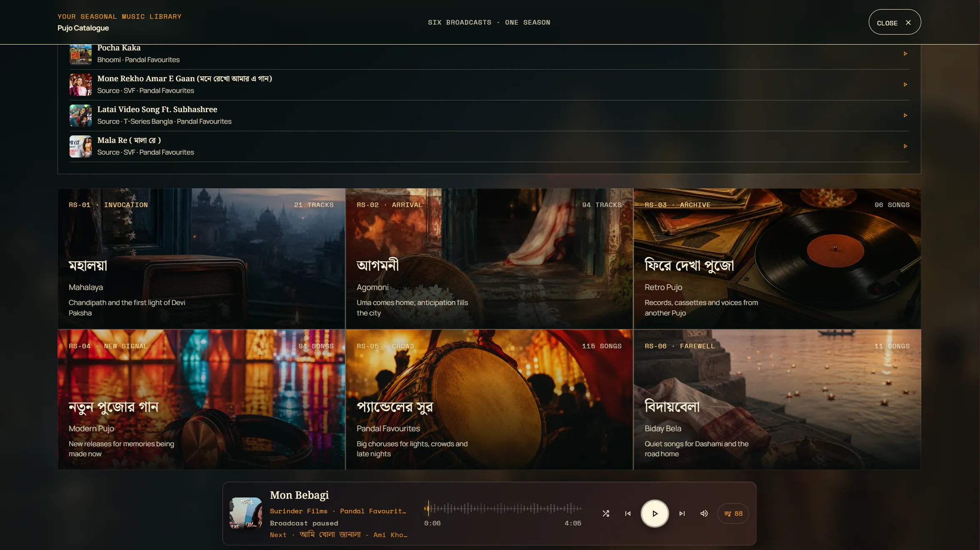Click 'Bhoomi · Pandal Favourites' subtitle
This screenshot has width=980, height=550.
pyautogui.click(x=138, y=60)
